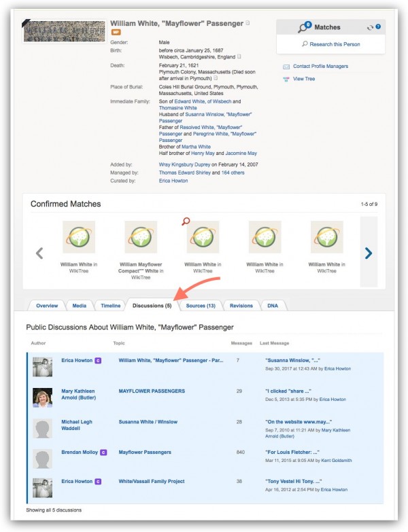Screen dimensions: 408x532
Task: Open the Overview tab
Action: (x=47, y=306)
